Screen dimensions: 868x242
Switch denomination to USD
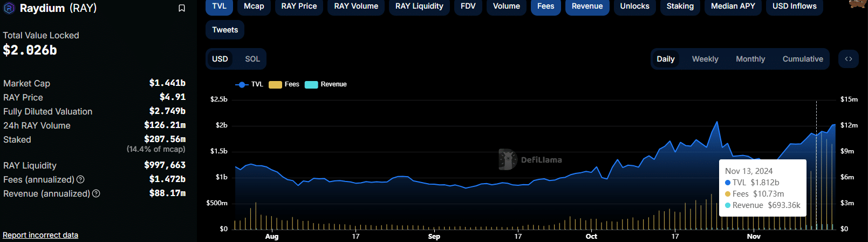tap(220, 59)
